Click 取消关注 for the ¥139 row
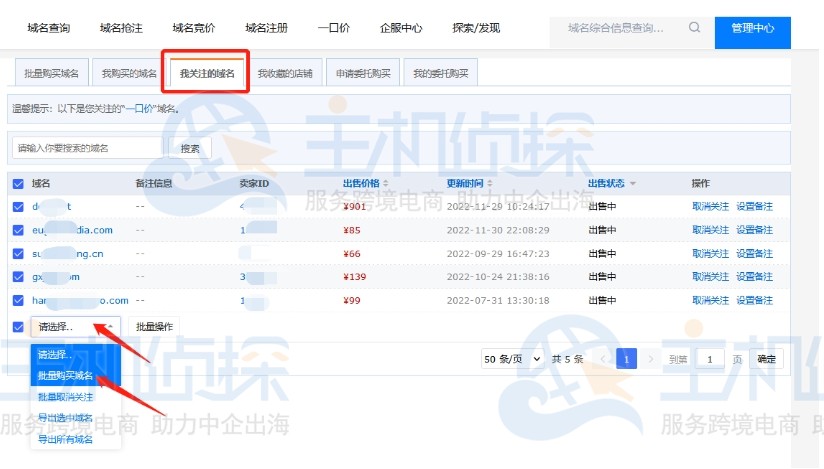The image size is (824, 469). click(x=710, y=277)
